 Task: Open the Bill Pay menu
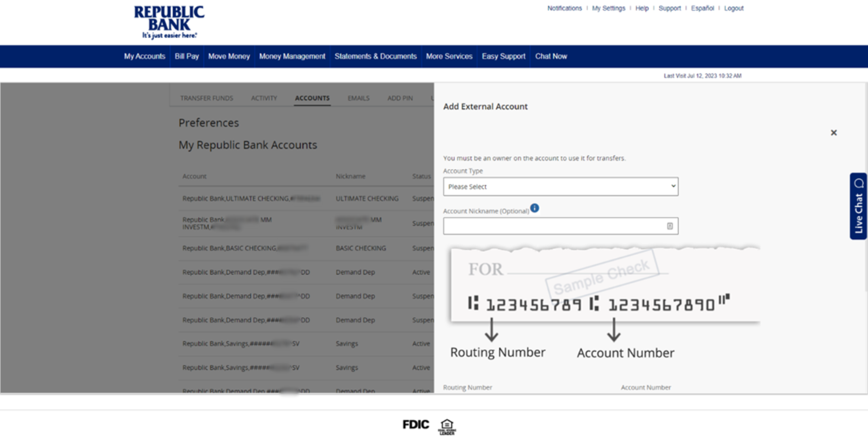[187, 57]
